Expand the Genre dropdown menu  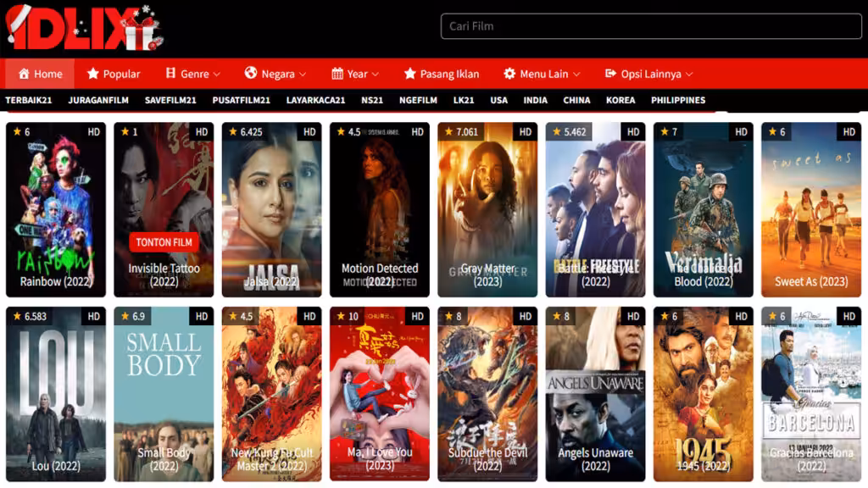pyautogui.click(x=193, y=74)
